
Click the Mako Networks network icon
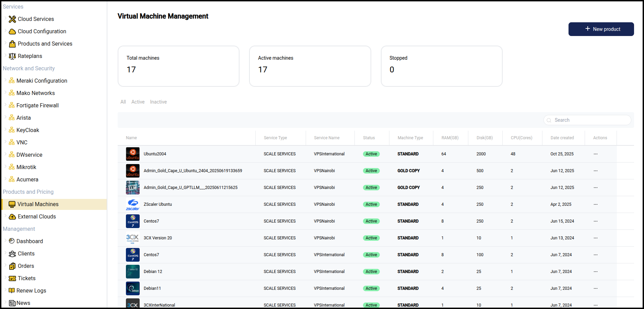point(12,93)
